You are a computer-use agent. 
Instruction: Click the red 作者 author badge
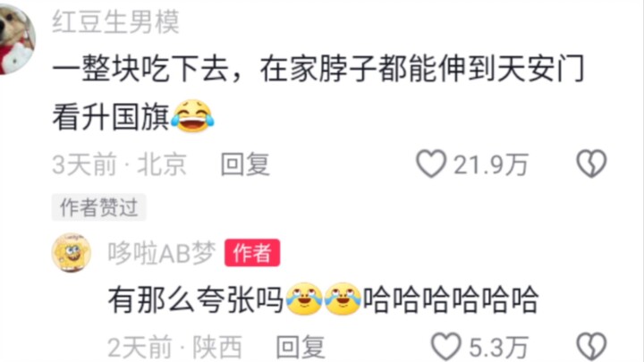[252, 253]
